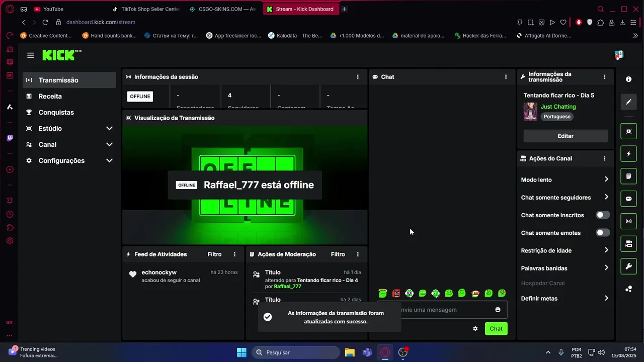Open Filtro in Ações de Moderação
The width and height of the screenshot is (644, 362).
[x=338, y=254]
